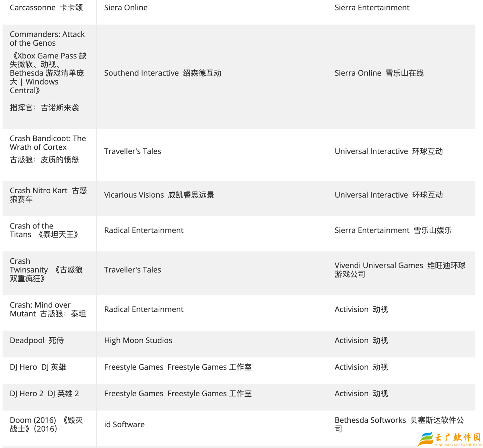483x448 pixels.
Task: Click the Doom (2016) title cell
Action: (46, 425)
